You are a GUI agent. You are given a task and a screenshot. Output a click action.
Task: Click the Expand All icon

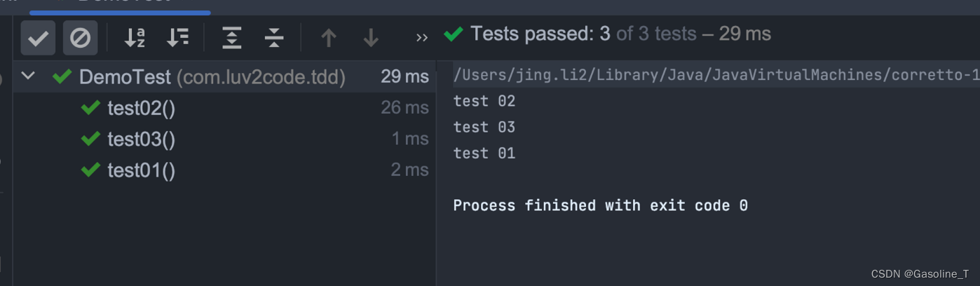(x=231, y=37)
